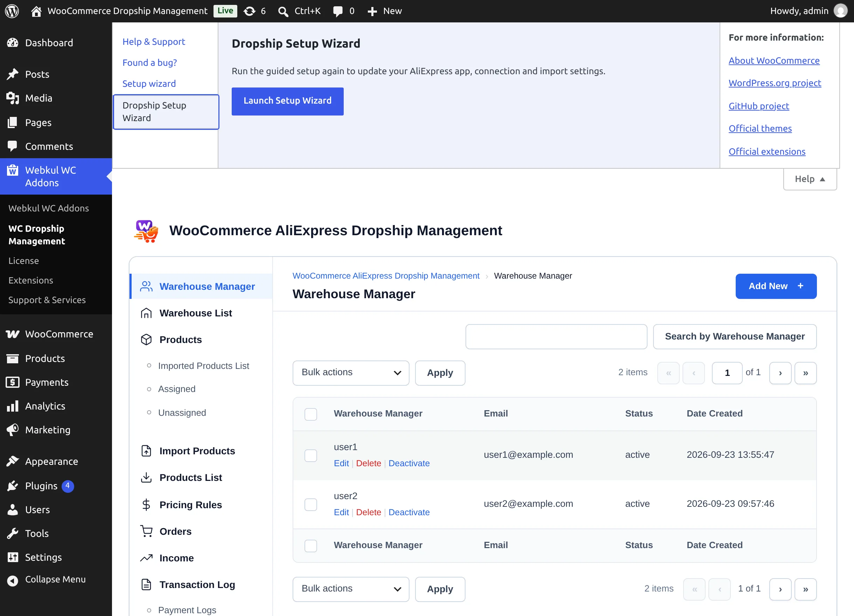This screenshot has width=854, height=616.
Task: Collapse the Help panel tab
Action: point(810,179)
